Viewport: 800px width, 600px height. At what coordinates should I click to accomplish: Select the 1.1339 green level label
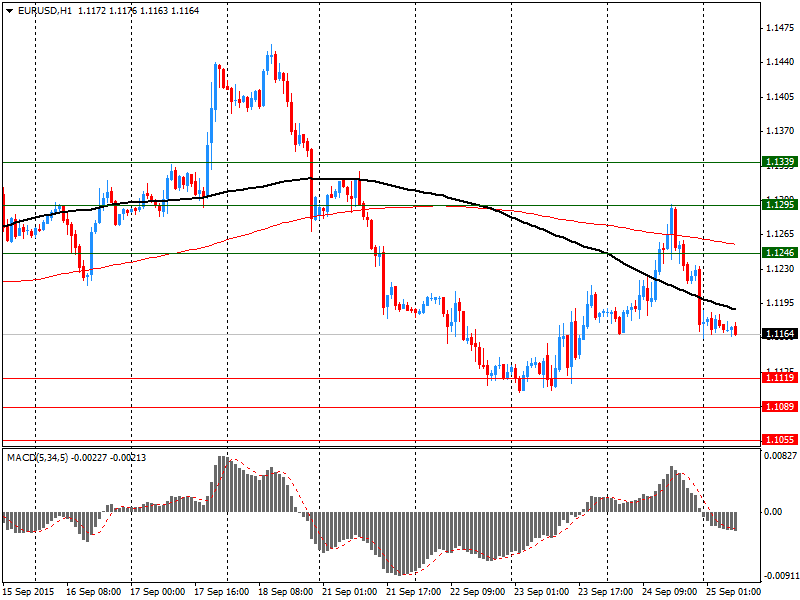pyautogui.click(x=780, y=162)
